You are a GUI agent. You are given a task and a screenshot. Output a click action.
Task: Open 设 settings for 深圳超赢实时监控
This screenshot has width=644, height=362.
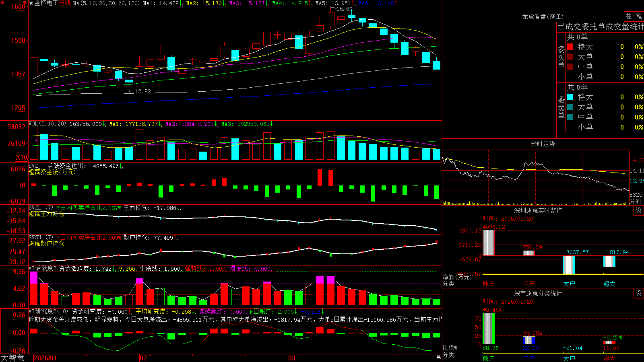click(x=639, y=210)
